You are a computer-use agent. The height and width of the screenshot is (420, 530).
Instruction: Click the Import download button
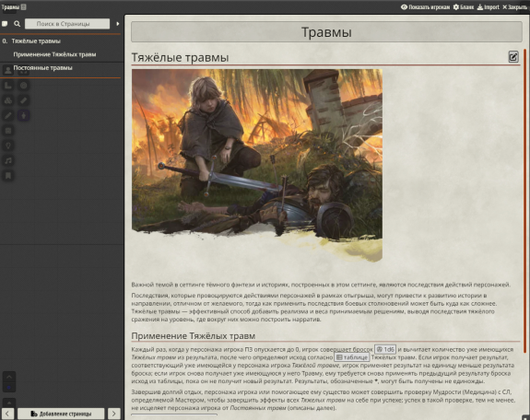(488, 6)
